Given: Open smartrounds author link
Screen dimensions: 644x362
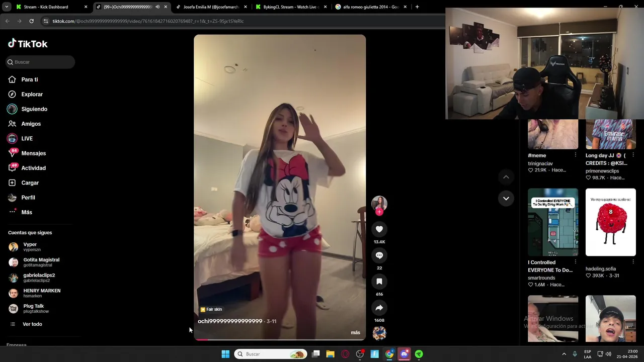Looking at the screenshot, I should (541, 278).
